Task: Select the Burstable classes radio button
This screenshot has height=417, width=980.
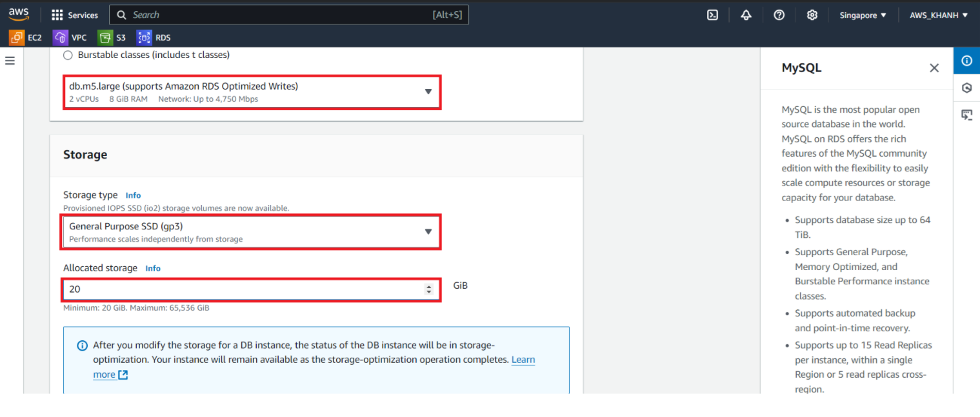Action: 68,55
